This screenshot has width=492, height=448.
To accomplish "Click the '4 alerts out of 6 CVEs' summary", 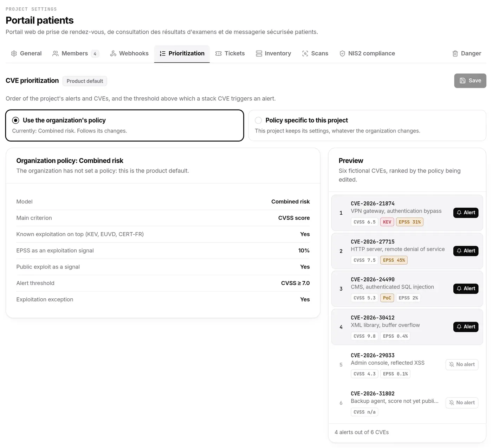I will pos(362,432).
